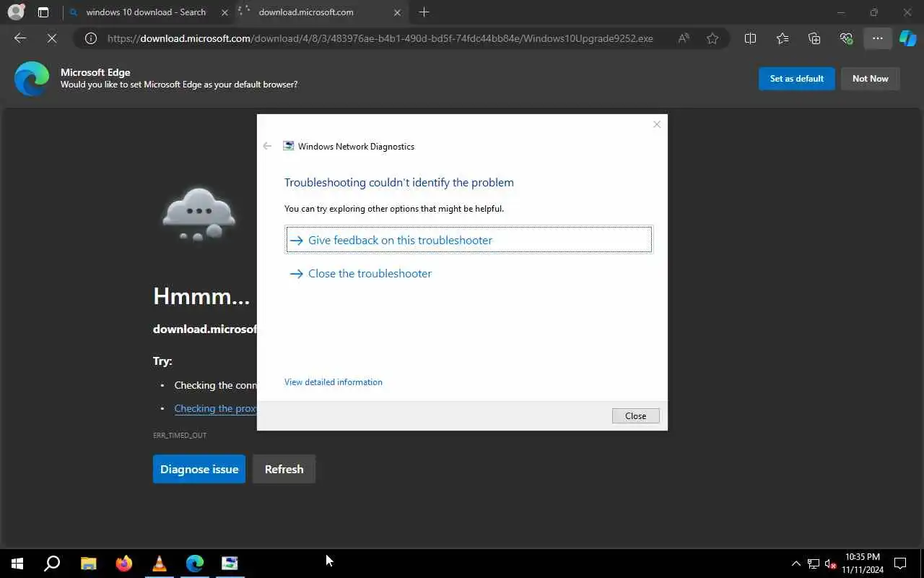The height and width of the screenshot is (578, 924).
Task: Open a new tab with the plus button
Action: point(424,12)
